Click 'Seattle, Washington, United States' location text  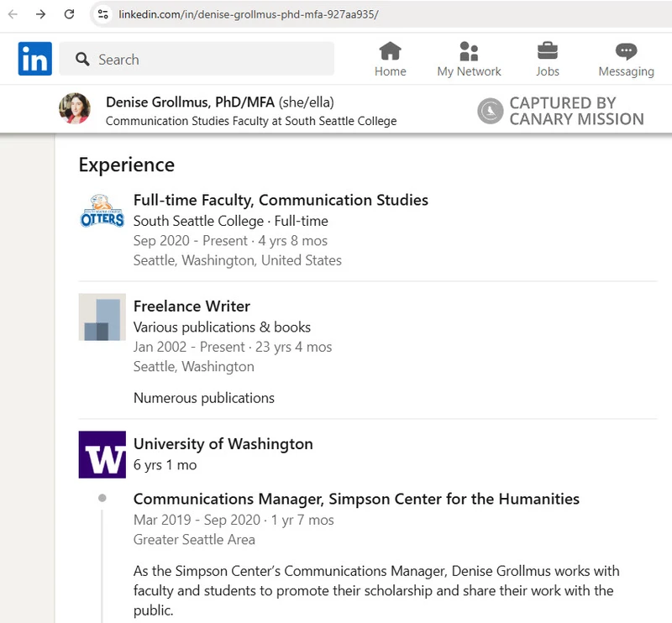[x=238, y=260]
